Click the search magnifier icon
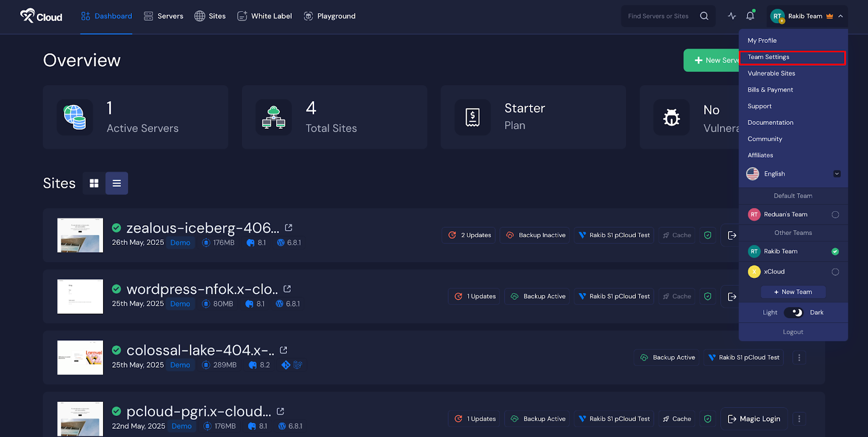The height and width of the screenshot is (437, 868). point(704,16)
